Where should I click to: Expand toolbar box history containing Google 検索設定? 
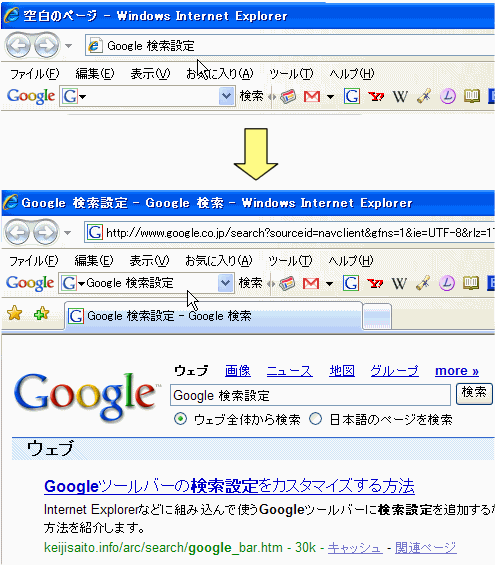point(226,283)
